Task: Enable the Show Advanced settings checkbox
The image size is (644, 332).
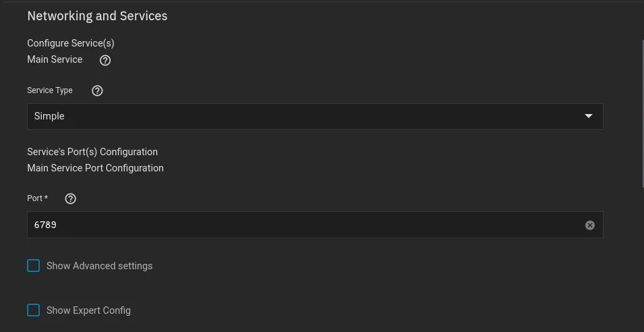Action: (x=34, y=266)
